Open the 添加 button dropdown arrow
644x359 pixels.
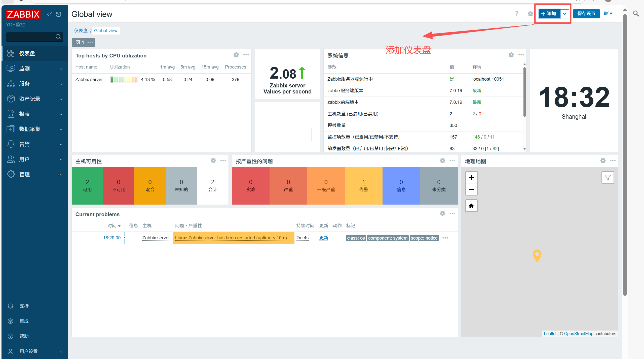(x=565, y=14)
